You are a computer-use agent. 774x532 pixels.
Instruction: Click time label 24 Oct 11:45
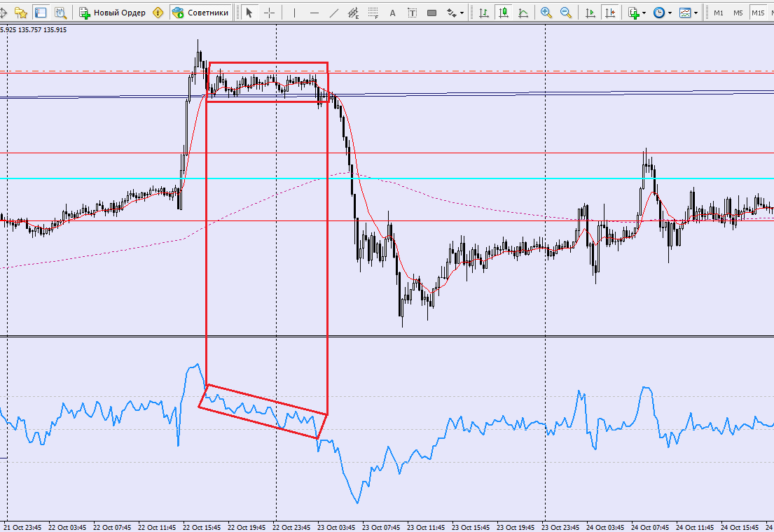(x=695, y=527)
